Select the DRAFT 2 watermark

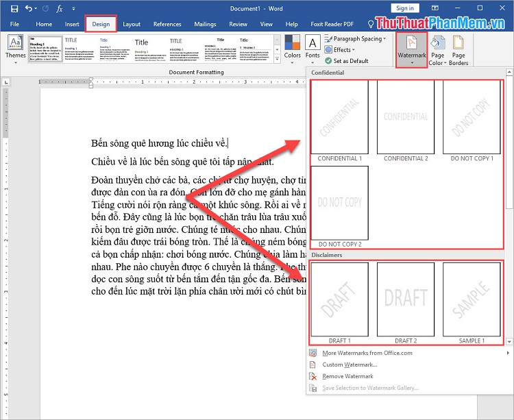pyautogui.click(x=406, y=304)
